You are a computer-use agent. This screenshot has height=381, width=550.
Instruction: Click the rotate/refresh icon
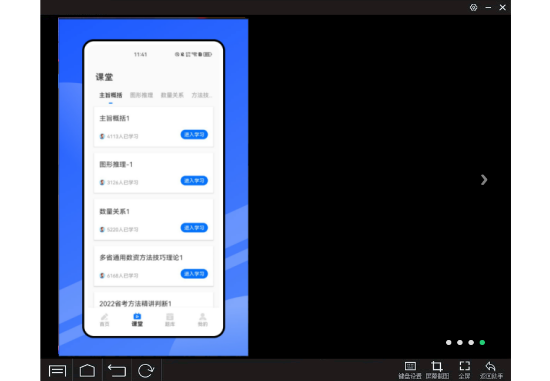[146, 370]
